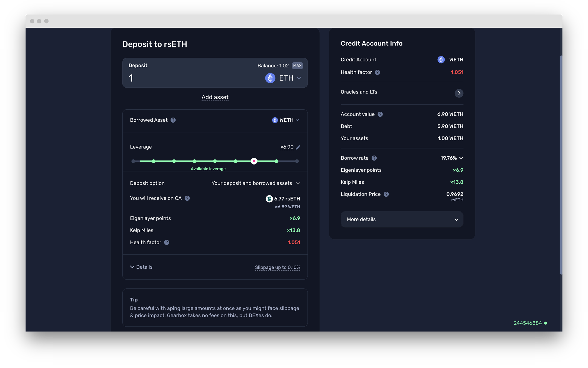Open Borrowed Asset help tooltip icon

coord(173,120)
